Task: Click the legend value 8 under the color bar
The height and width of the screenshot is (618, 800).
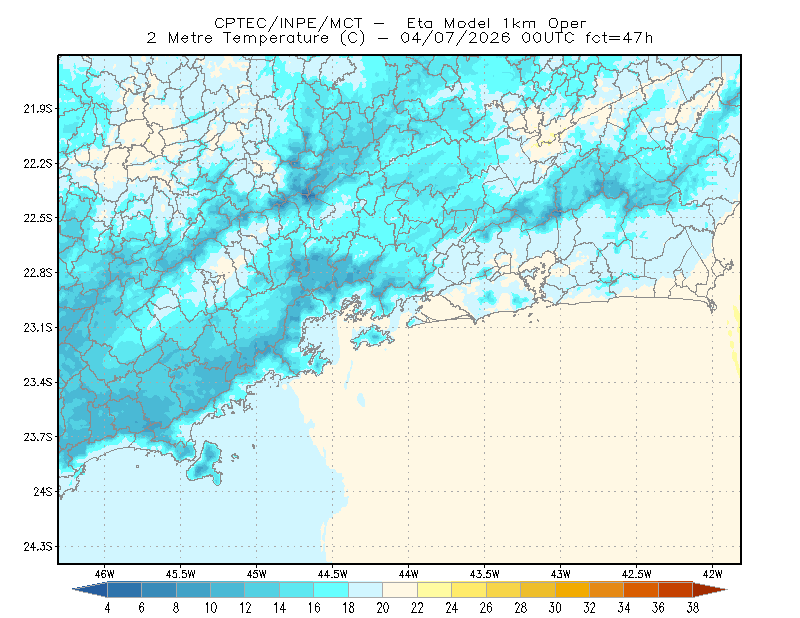Action: point(176,608)
